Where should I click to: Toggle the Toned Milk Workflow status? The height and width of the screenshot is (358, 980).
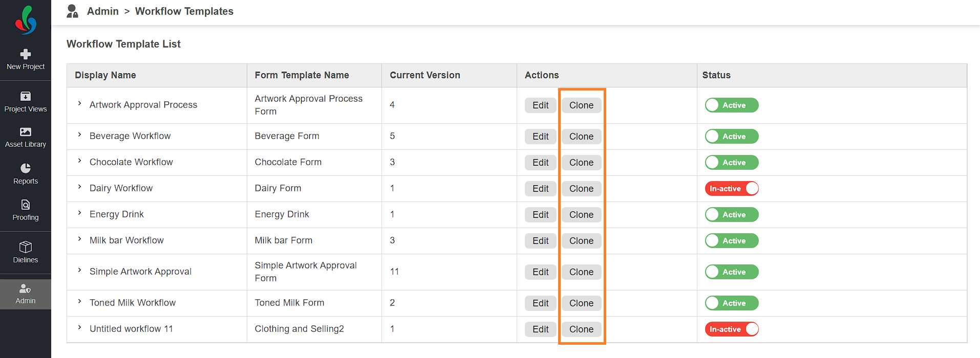(732, 303)
